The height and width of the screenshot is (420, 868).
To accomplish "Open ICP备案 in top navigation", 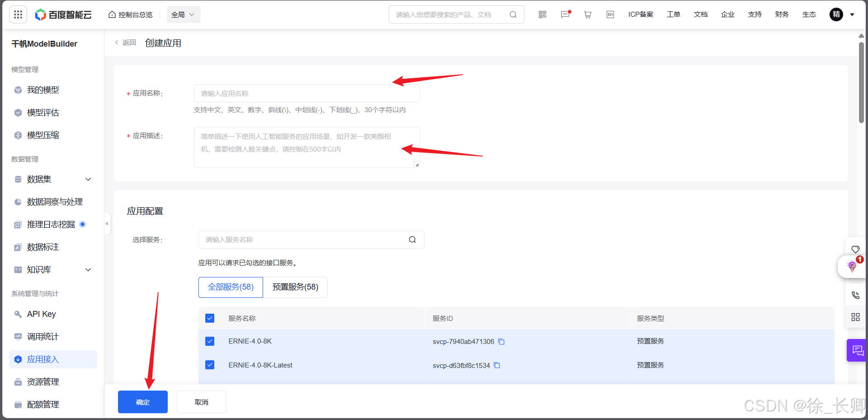I will (641, 14).
